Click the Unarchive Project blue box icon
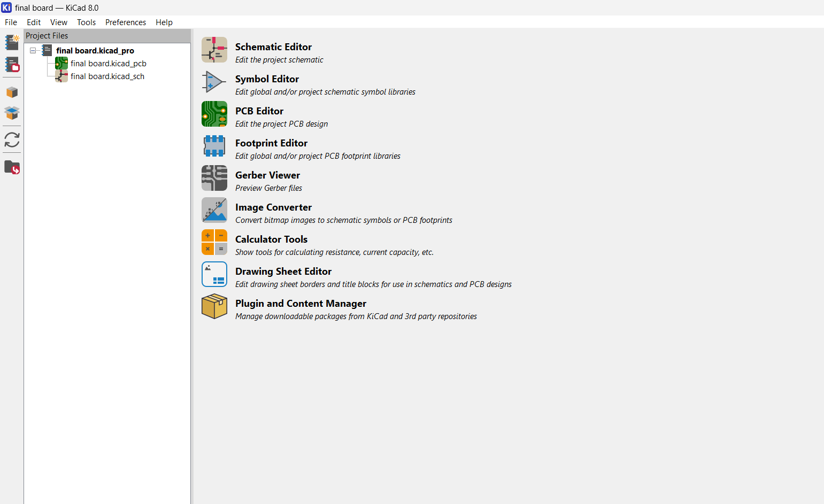 point(12,113)
